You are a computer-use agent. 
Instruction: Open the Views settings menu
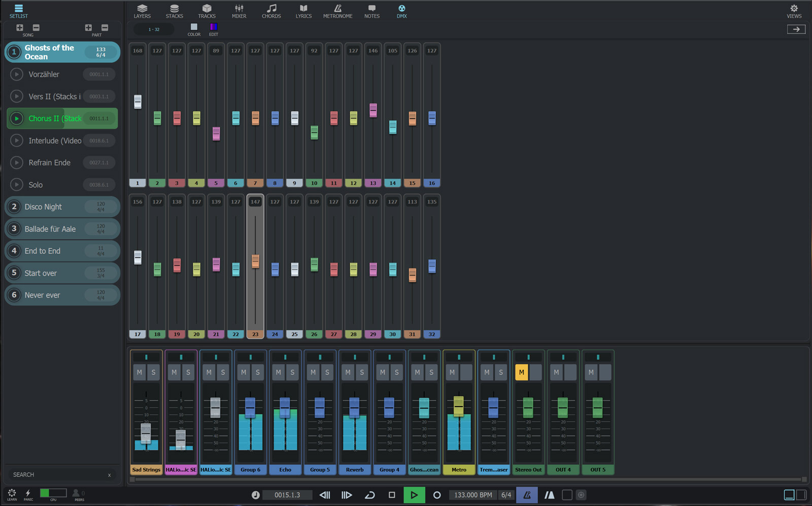(x=794, y=11)
